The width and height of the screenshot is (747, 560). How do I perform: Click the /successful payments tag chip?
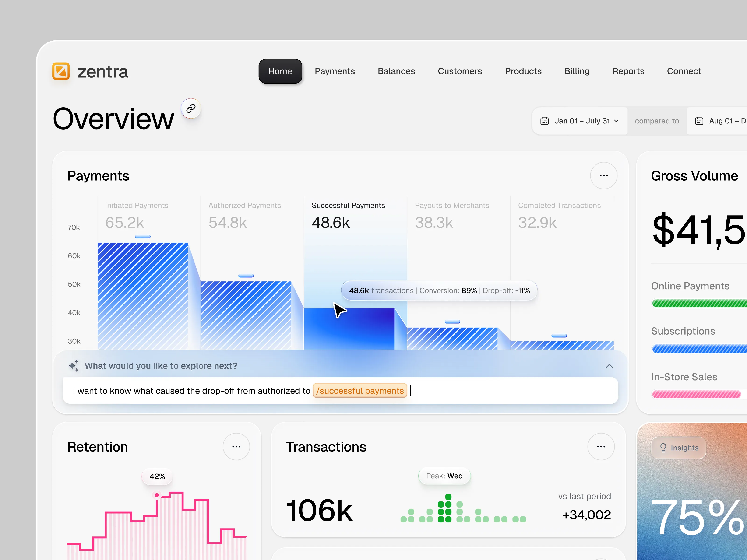[x=360, y=391]
